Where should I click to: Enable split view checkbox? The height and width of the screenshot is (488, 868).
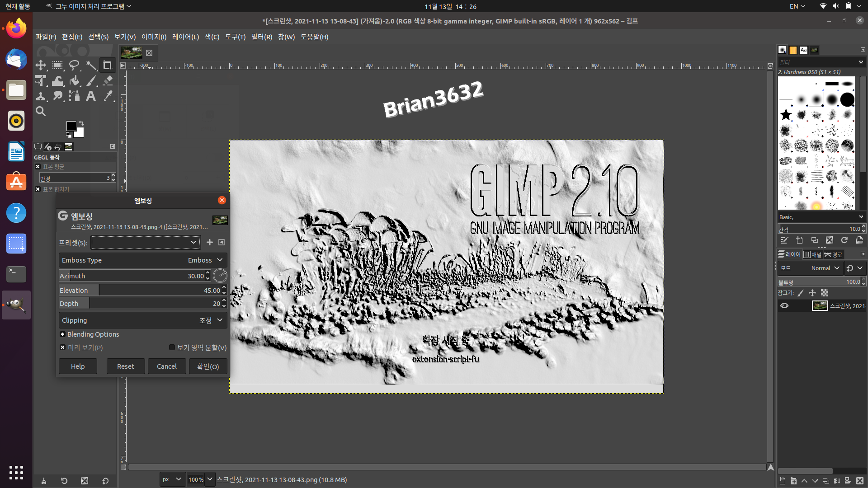[x=172, y=347]
